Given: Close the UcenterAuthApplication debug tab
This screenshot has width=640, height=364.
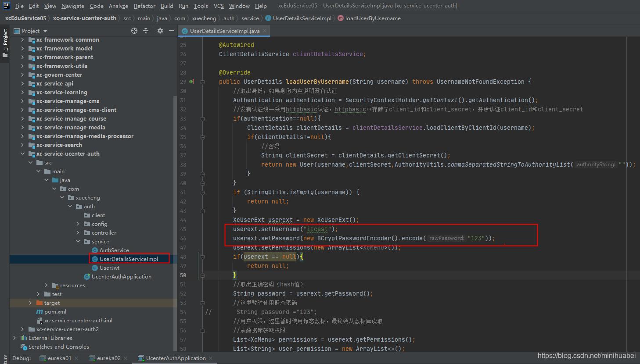Looking at the screenshot, I should pyautogui.click(x=211, y=358).
